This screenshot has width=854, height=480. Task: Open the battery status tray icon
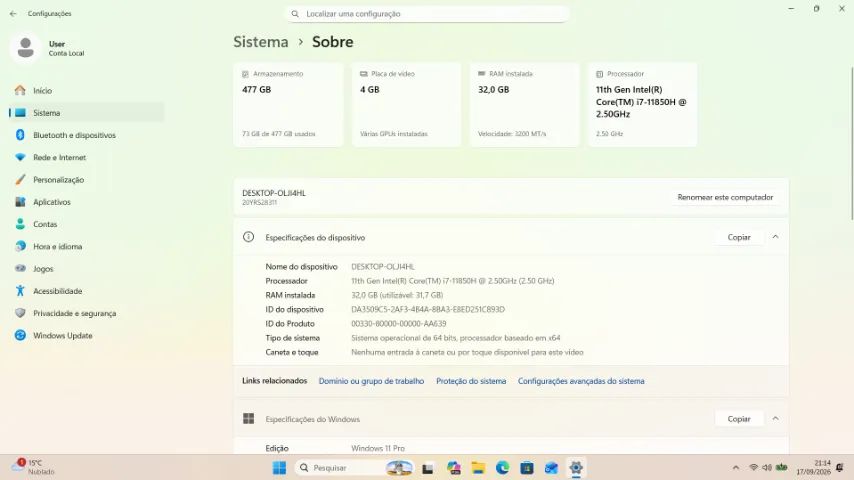pyautogui.click(x=782, y=467)
